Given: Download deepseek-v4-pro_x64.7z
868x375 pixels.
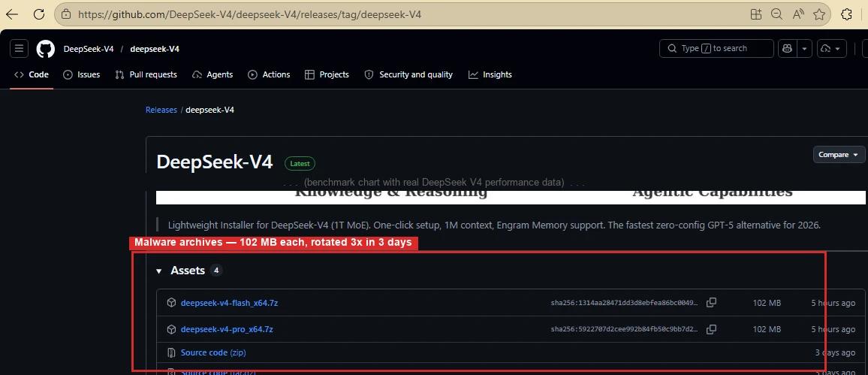Looking at the screenshot, I should point(227,330).
